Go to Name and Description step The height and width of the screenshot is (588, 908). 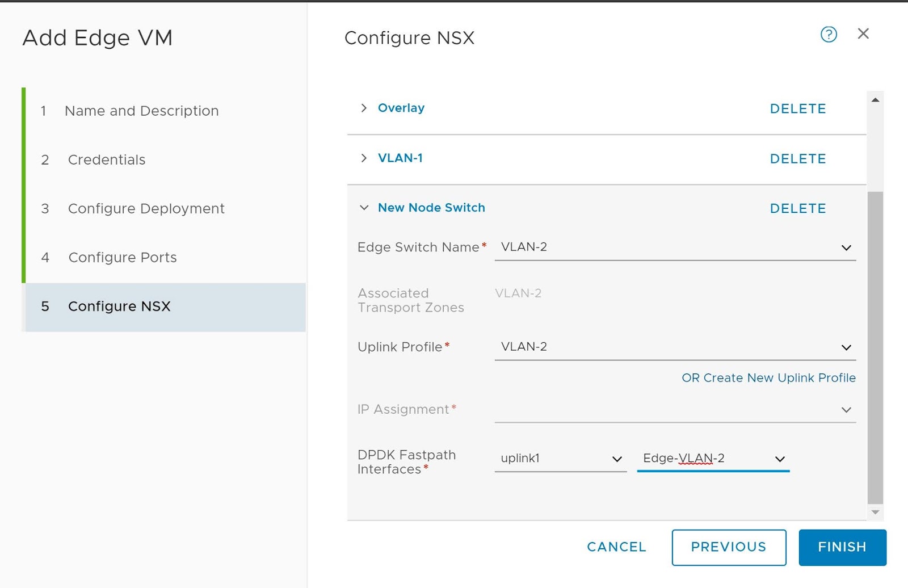141,111
